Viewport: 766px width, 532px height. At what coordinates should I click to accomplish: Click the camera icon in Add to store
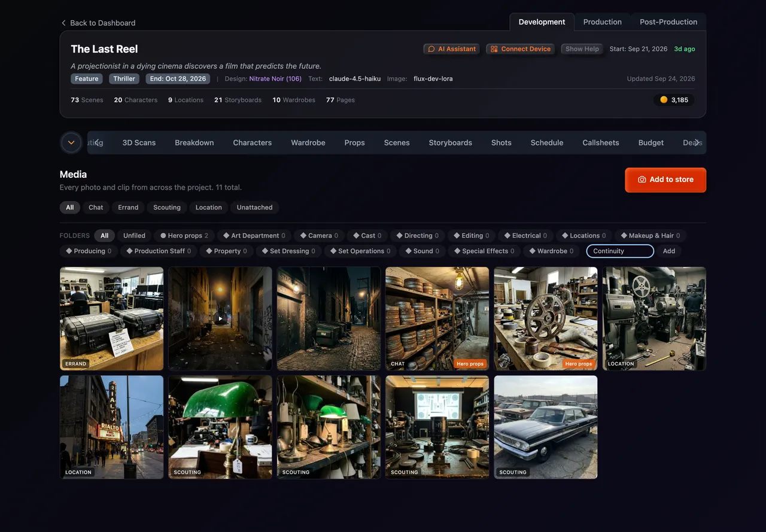click(642, 180)
